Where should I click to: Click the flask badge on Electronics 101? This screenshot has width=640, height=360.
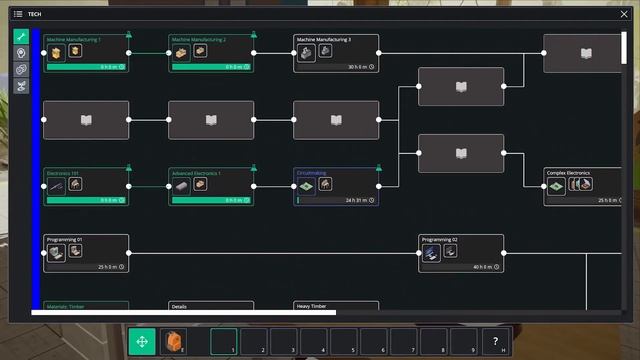pyautogui.click(x=129, y=167)
